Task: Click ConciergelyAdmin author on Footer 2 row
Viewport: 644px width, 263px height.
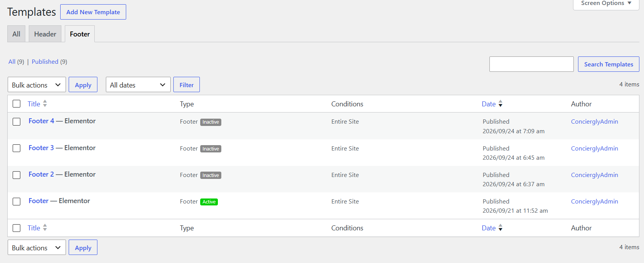Action: pyautogui.click(x=595, y=175)
